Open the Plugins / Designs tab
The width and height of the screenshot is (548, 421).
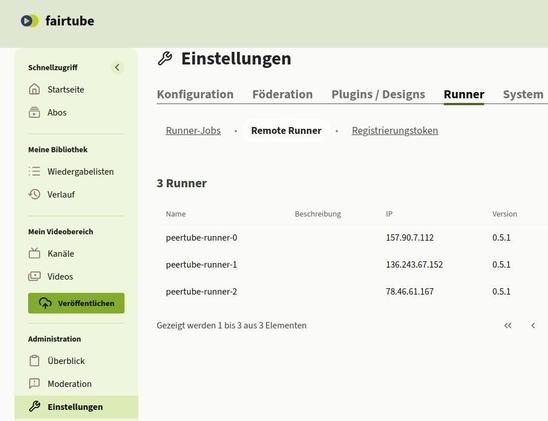pos(378,94)
